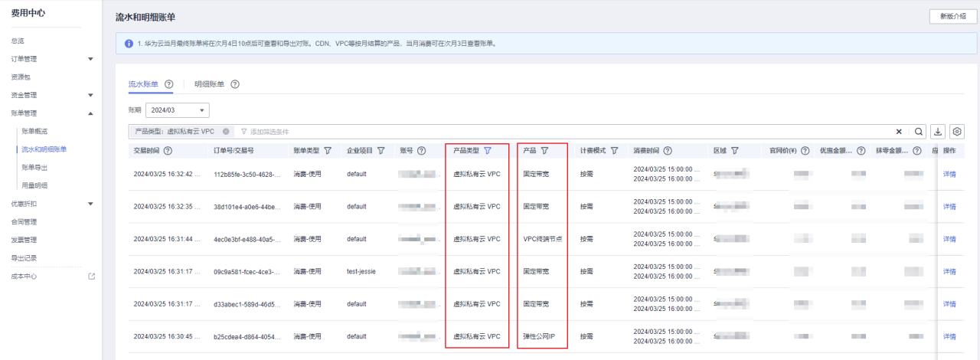Screen dimensions: 980x360
Task: Click the 弹性公网IP product cell
Action: tap(539, 336)
